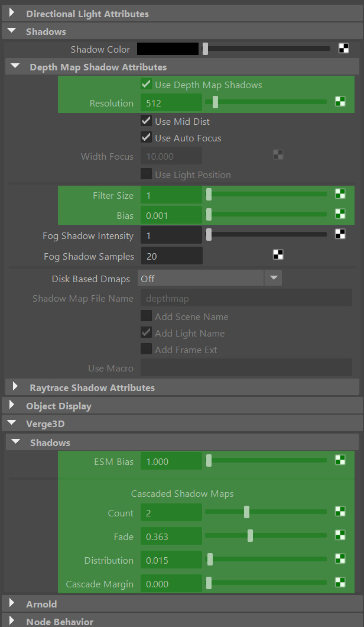Collapse Depth Map Shadow Attributes section
The width and height of the screenshot is (364, 627).
15,66
